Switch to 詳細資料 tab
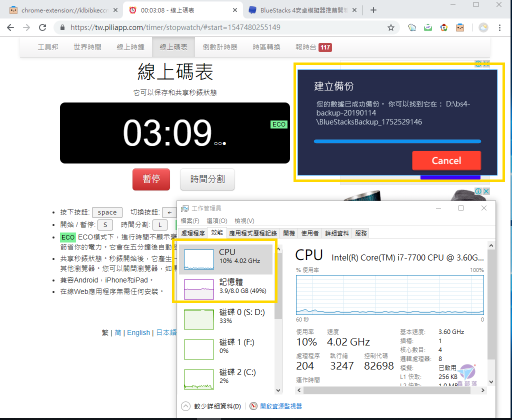512x420 pixels. tap(337, 233)
